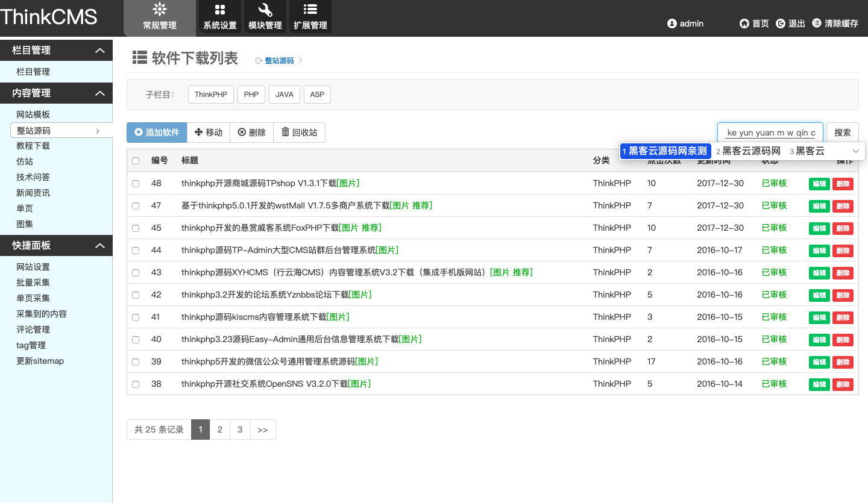This screenshot has width=868, height=503.
Task: Toggle the select-all checkbox in table header
Action: (x=136, y=161)
